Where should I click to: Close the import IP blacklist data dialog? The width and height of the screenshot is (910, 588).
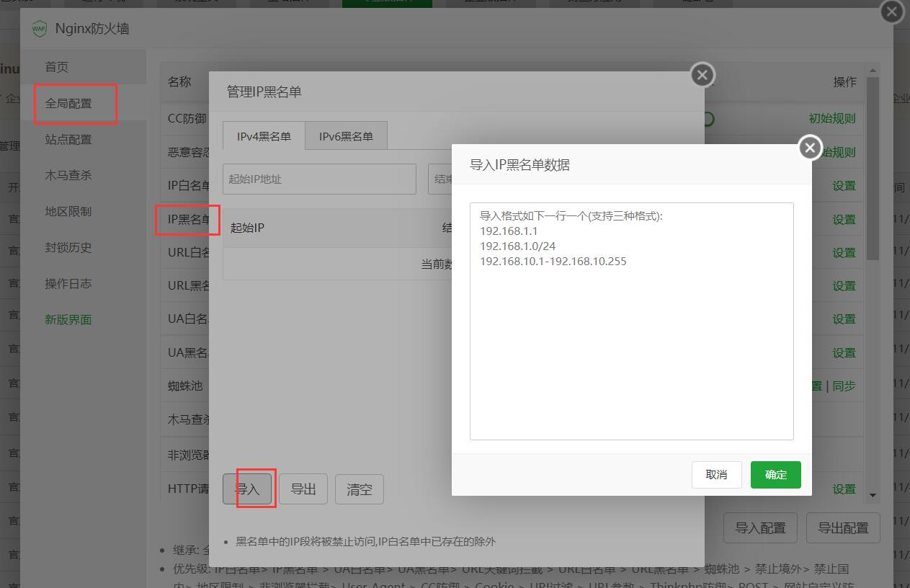pos(810,148)
